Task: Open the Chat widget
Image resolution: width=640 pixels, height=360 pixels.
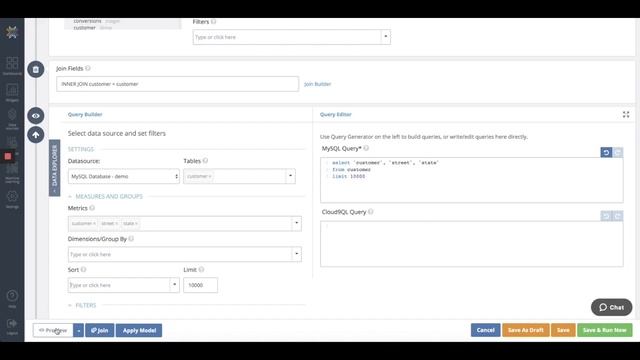Action: point(611,307)
